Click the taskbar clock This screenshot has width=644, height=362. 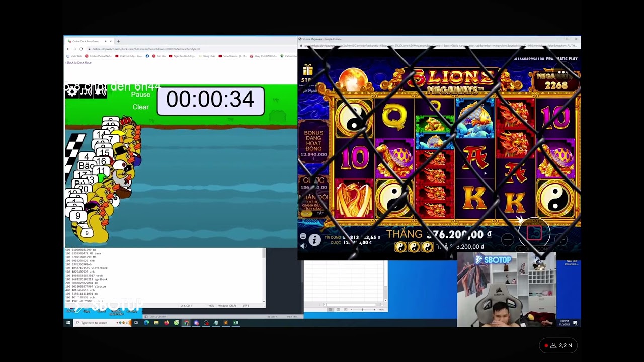click(x=564, y=322)
